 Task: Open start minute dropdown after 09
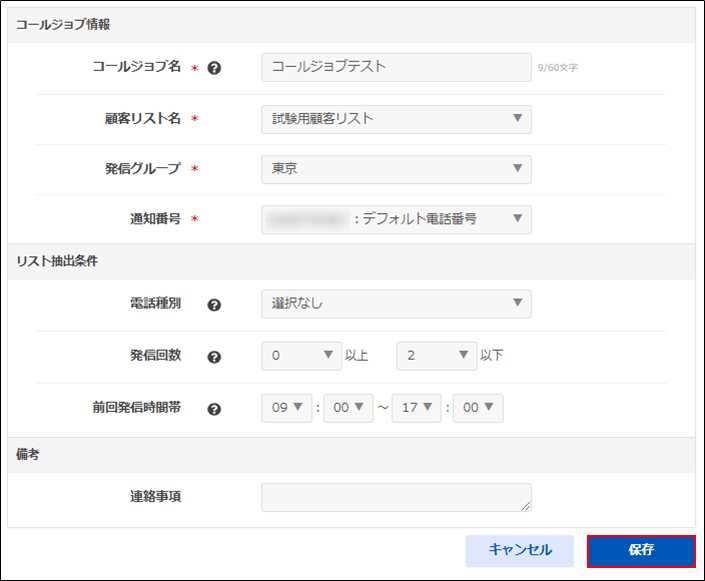[x=348, y=408]
